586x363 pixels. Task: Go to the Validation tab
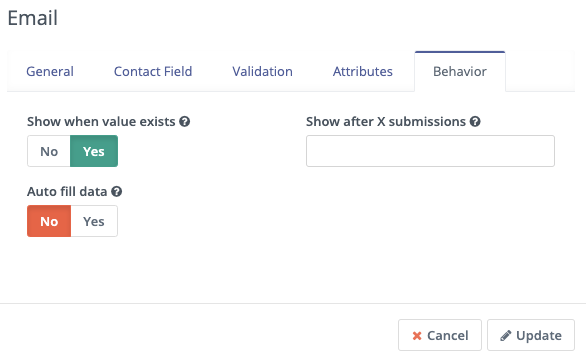pos(262,71)
